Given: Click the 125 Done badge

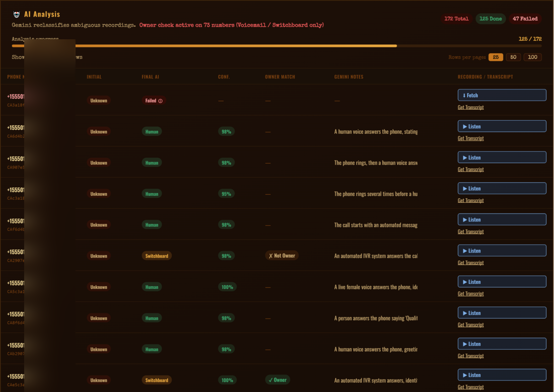Looking at the screenshot, I should (x=491, y=19).
